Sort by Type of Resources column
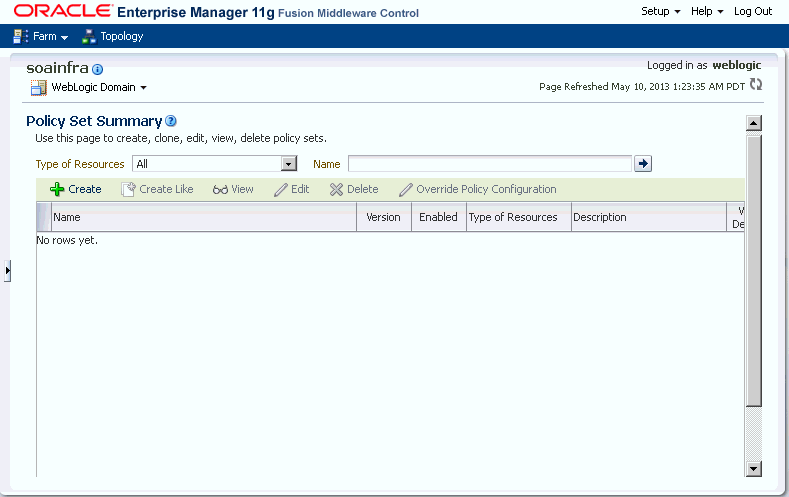Image resolution: width=789 pixels, height=497 pixels. coord(519,217)
